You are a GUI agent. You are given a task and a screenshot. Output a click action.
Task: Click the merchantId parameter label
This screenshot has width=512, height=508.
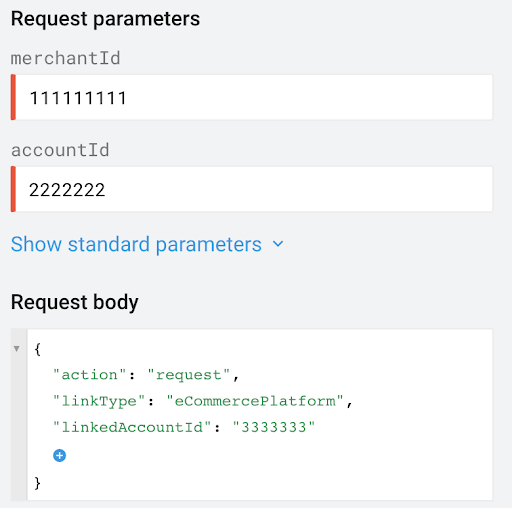click(65, 58)
